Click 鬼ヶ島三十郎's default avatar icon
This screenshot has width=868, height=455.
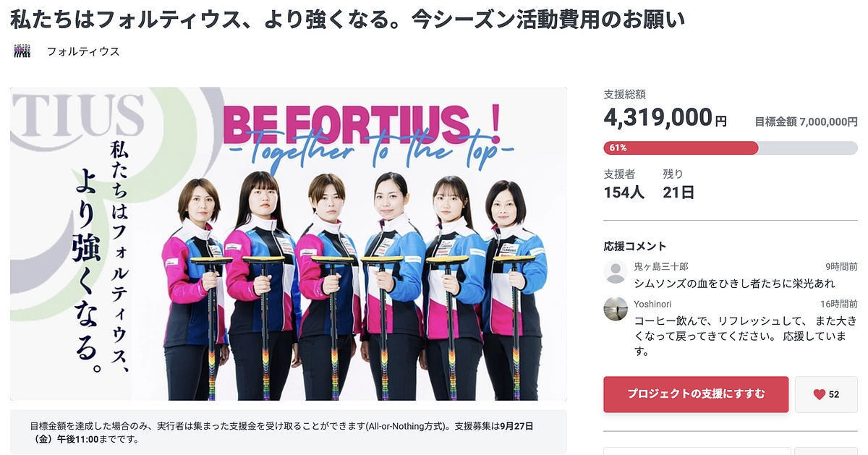coord(616,272)
